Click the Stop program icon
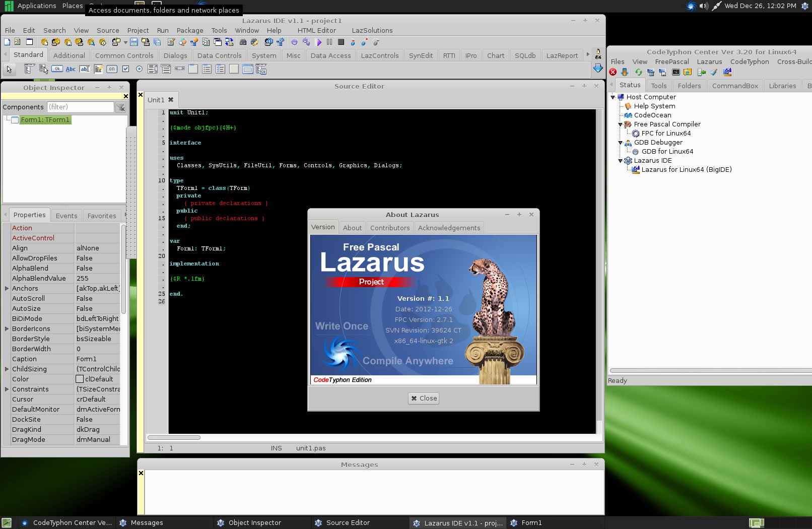 pyautogui.click(x=341, y=42)
